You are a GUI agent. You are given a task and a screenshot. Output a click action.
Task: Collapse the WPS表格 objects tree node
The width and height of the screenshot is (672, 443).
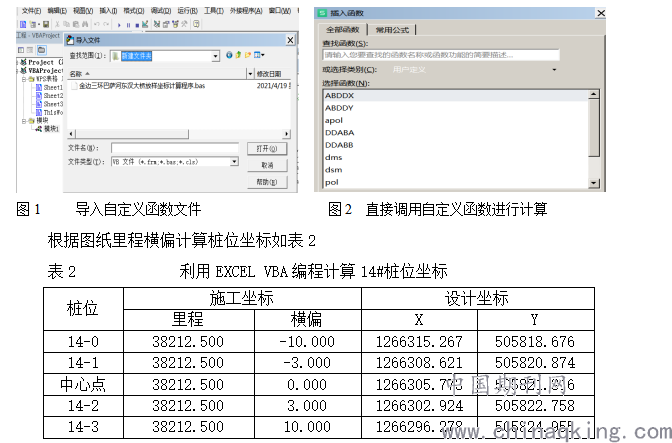[x=24, y=79]
